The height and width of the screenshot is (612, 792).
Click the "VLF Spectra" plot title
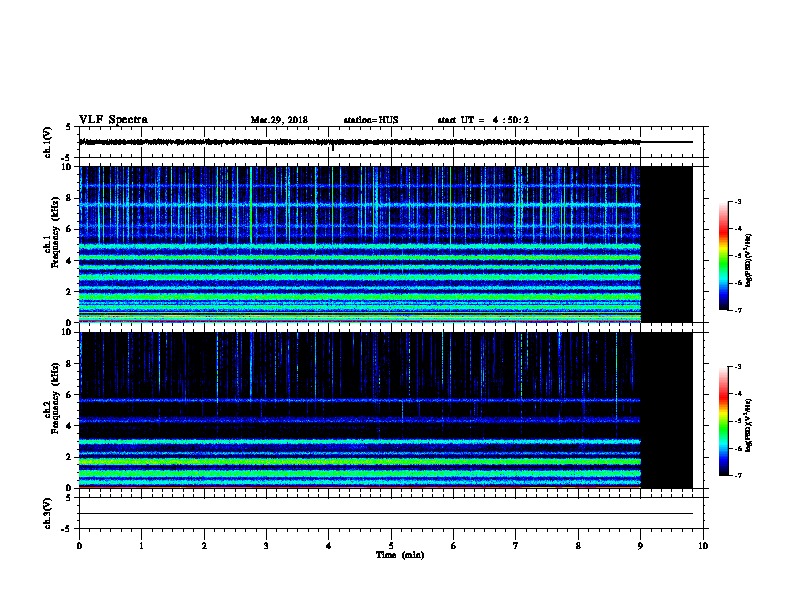113,120
